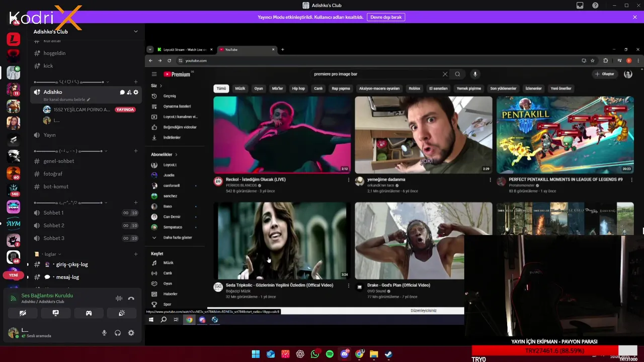Screen dimensions: 644x362
Task: Open the Discord inbox icon in title bar
Action: (580, 6)
